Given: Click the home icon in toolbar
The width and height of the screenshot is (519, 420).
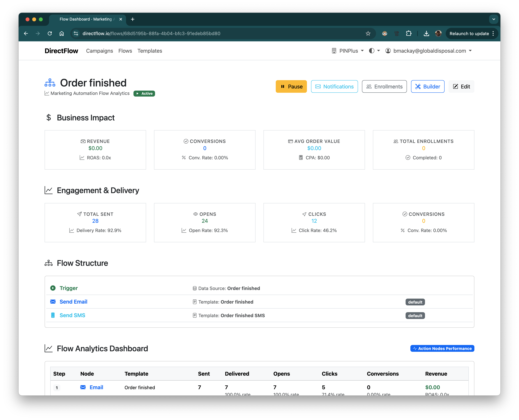Looking at the screenshot, I should tap(62, 33).
